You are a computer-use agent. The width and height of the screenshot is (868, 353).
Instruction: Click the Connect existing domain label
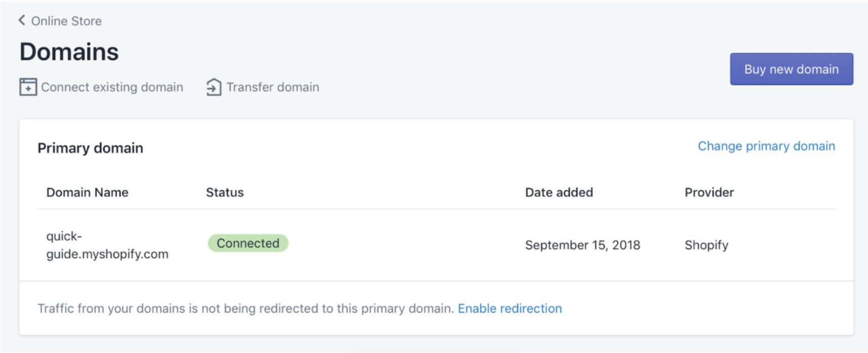pos(112,87)
